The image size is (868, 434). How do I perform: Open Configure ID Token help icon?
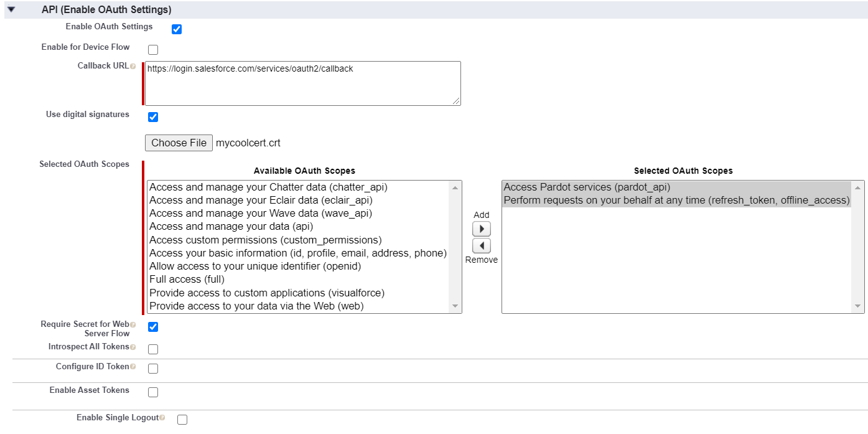133,367
